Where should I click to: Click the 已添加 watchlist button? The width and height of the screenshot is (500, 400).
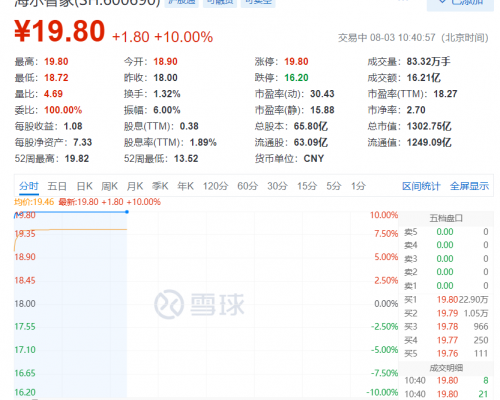click(460, 3)
